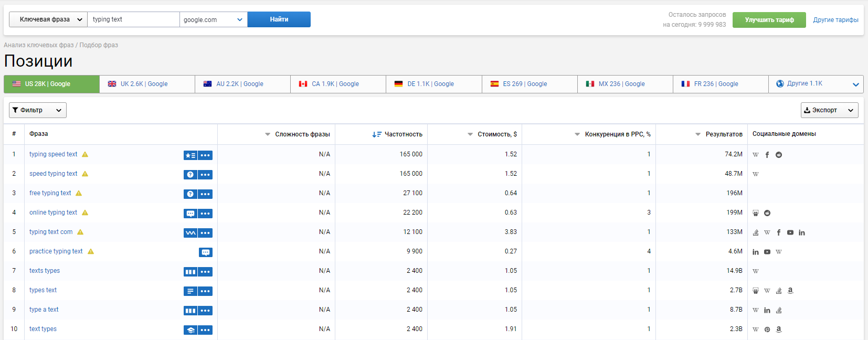
Task: Open three-dots menu for 'typing text com'
Action: (205, 233)
